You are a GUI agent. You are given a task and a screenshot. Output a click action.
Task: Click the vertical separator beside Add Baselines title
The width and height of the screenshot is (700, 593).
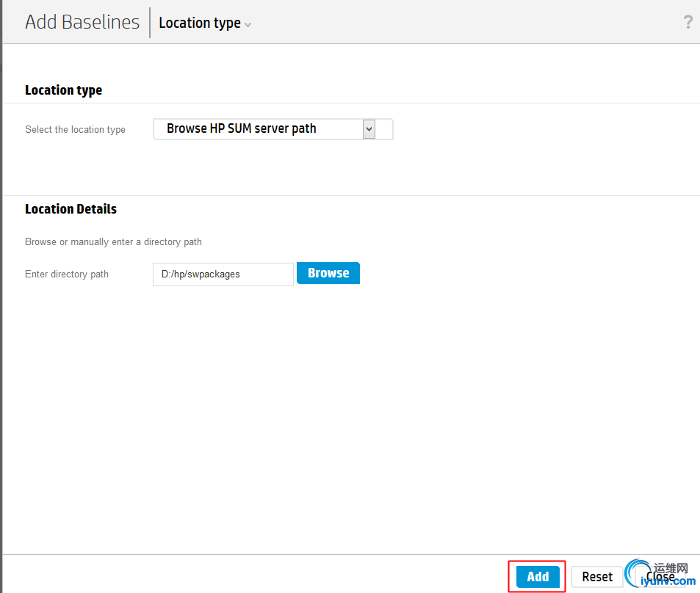150,23
